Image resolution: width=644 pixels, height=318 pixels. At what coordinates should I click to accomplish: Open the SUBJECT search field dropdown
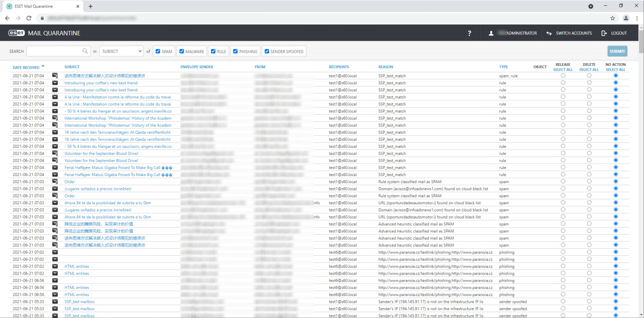121,51
